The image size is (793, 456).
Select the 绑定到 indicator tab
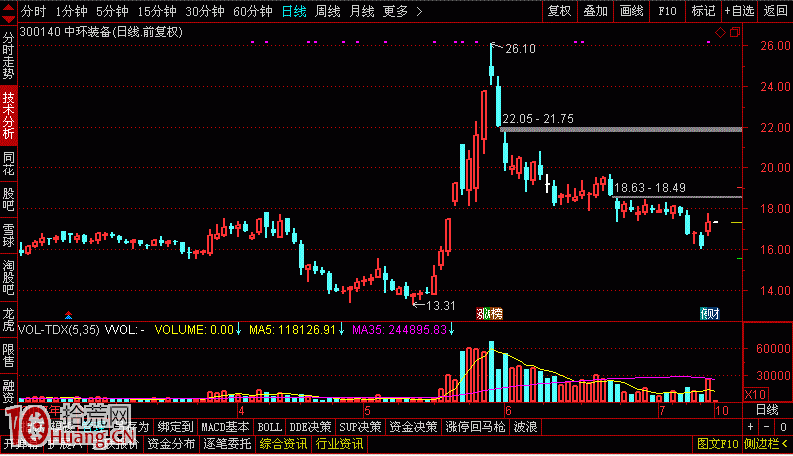[175, 428]
